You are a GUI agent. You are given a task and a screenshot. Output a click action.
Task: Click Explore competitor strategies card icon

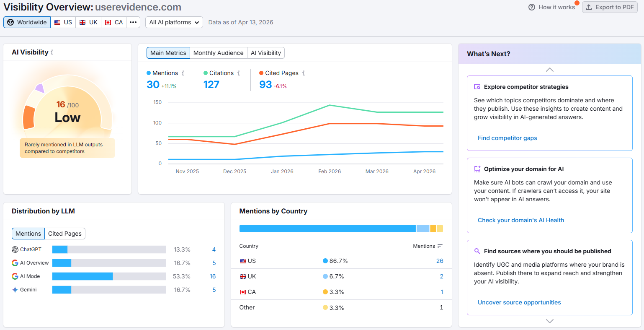click(x=477, y=87)
